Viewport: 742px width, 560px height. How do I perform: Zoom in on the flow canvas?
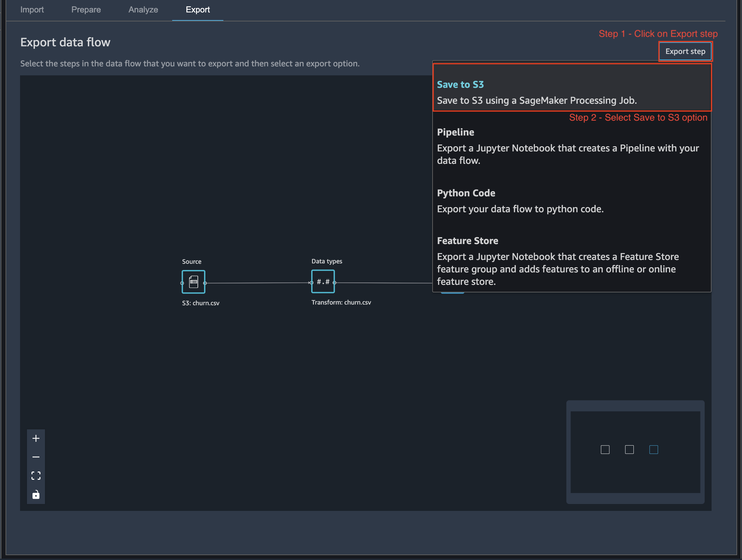(x=36, y=438)
